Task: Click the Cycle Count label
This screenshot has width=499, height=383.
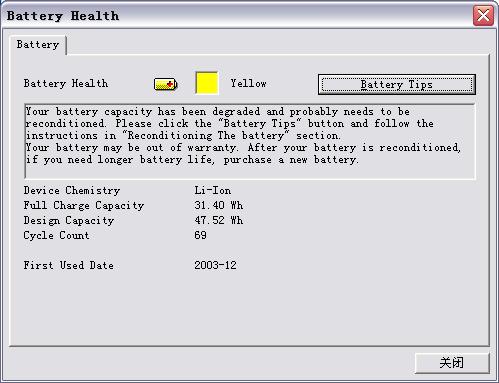Action: [56, 236]
